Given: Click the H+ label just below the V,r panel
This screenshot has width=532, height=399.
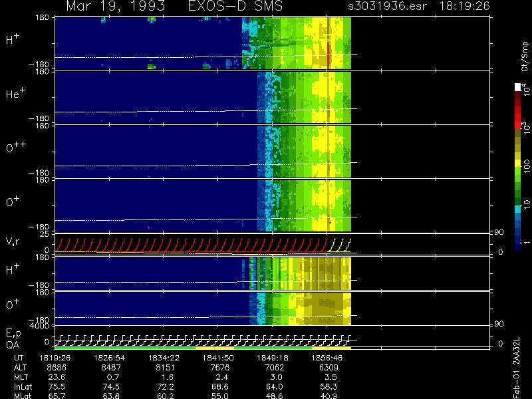Looking at the screenshot, I should click(x=13, y=269).
